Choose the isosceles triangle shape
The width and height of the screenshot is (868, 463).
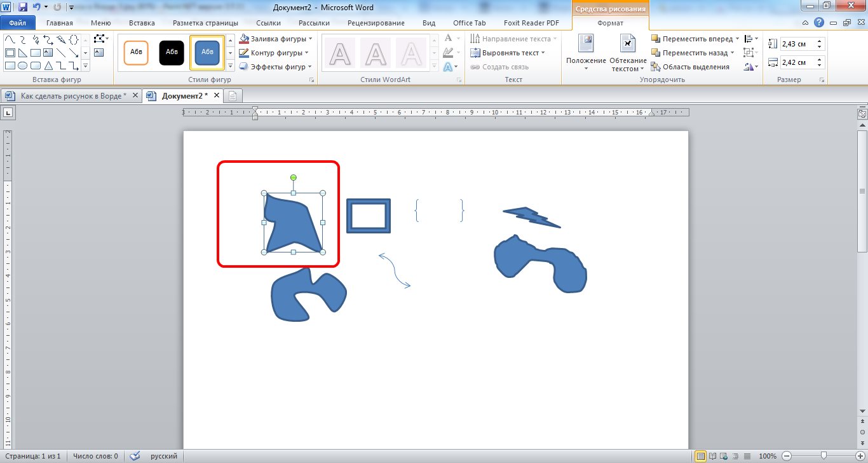[x=48, y=66]
